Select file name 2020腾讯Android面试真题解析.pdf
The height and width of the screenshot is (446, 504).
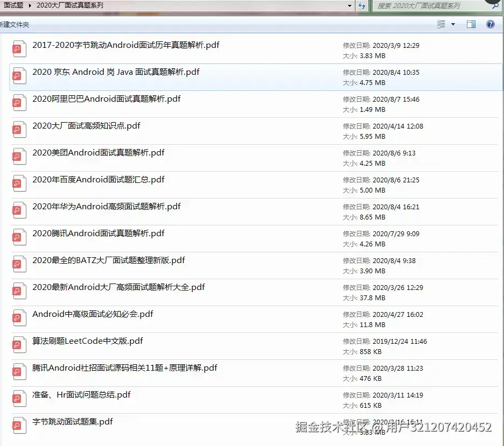coord(99,233)
